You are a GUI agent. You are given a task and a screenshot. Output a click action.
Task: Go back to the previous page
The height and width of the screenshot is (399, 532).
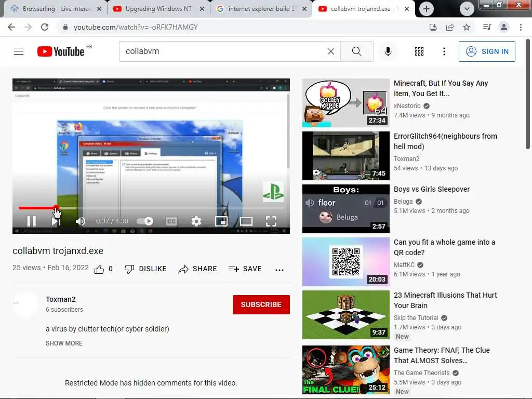point(11,27)
